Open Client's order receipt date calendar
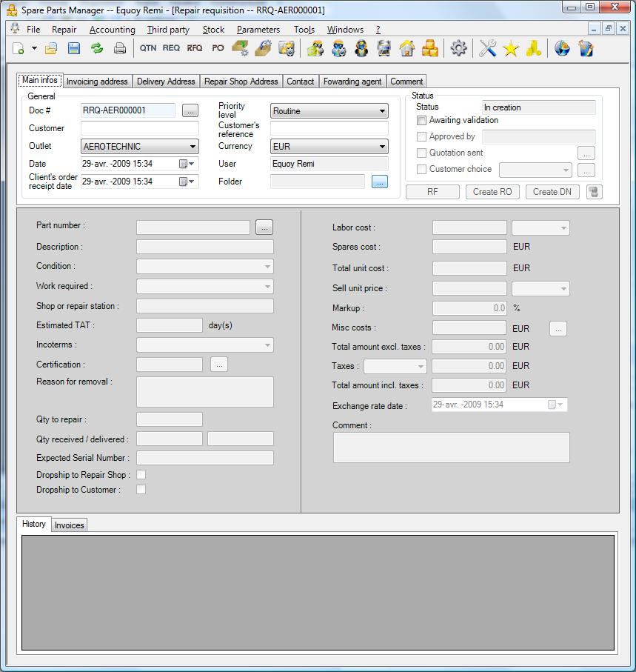The image size is (636, 672). (187, 182)
